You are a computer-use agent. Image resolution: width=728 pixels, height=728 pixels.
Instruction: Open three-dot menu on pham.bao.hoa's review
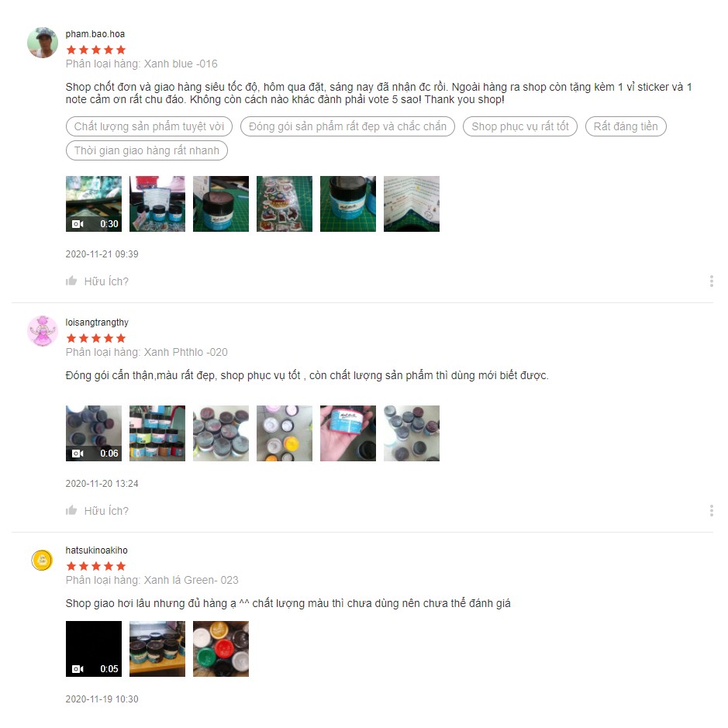[711, 281]
